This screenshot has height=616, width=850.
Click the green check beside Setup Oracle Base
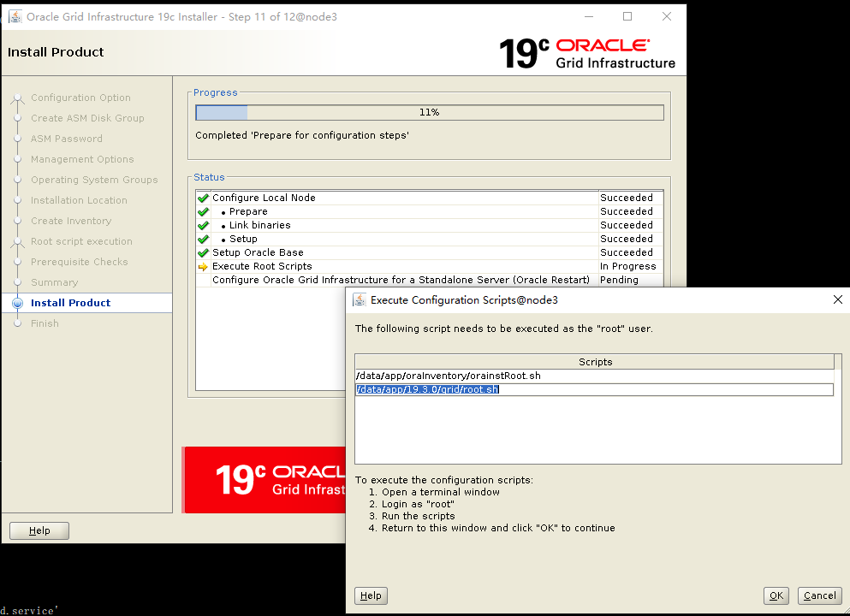[x=203, y=252]
